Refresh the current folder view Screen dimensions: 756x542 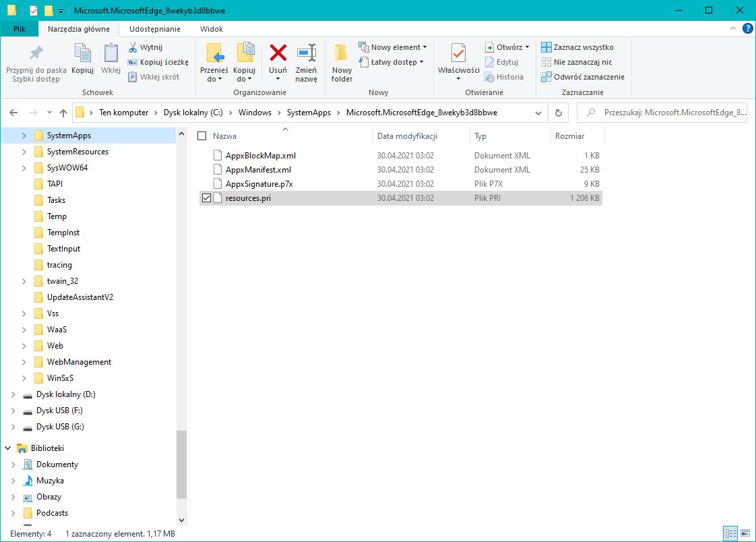point(559,113)
